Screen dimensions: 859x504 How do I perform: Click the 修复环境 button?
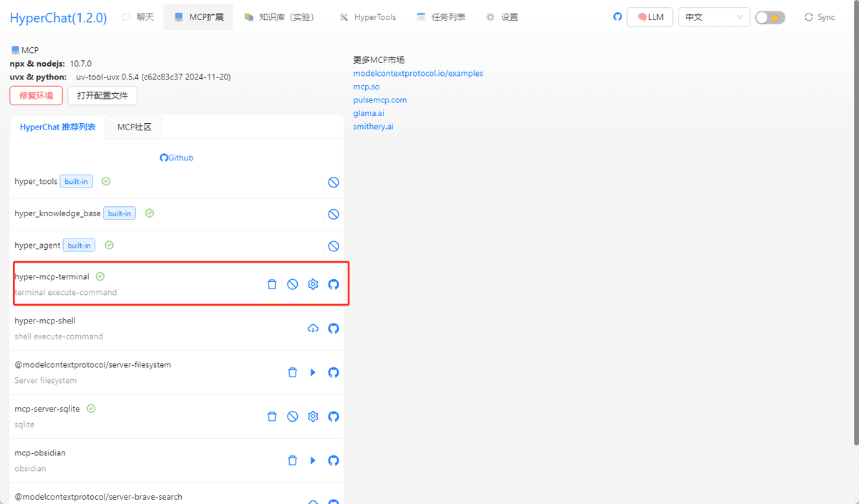(36, 95)
